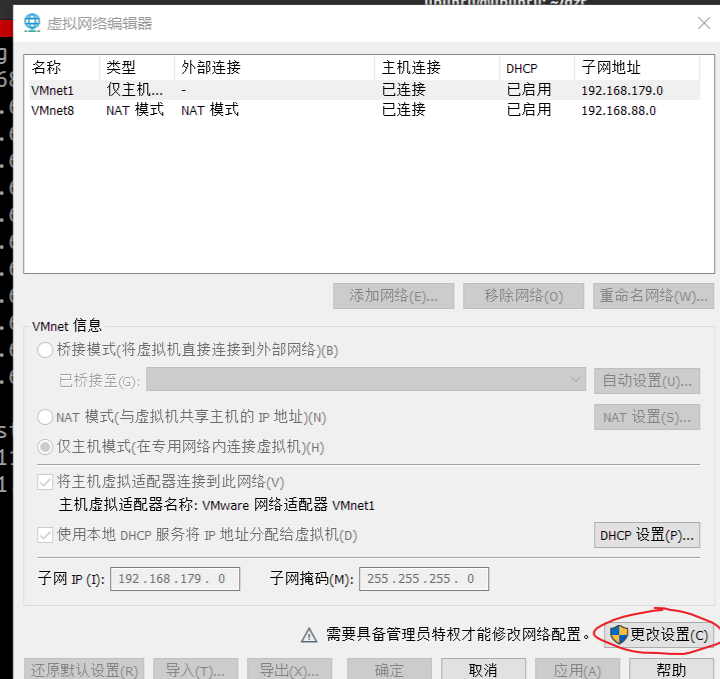Click 已启用 DHCP cell in VMnet1 row
The image size is (720, 679).
coord(529,90)
